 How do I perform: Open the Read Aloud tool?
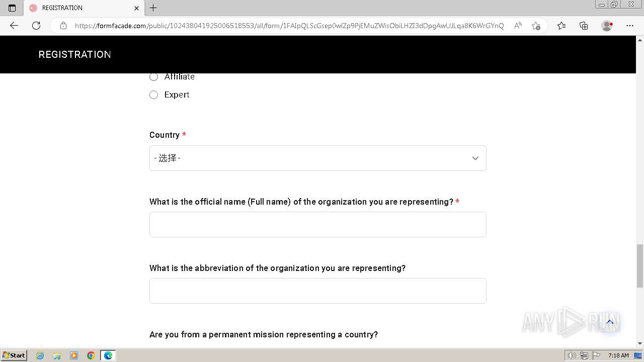(517, 26)
